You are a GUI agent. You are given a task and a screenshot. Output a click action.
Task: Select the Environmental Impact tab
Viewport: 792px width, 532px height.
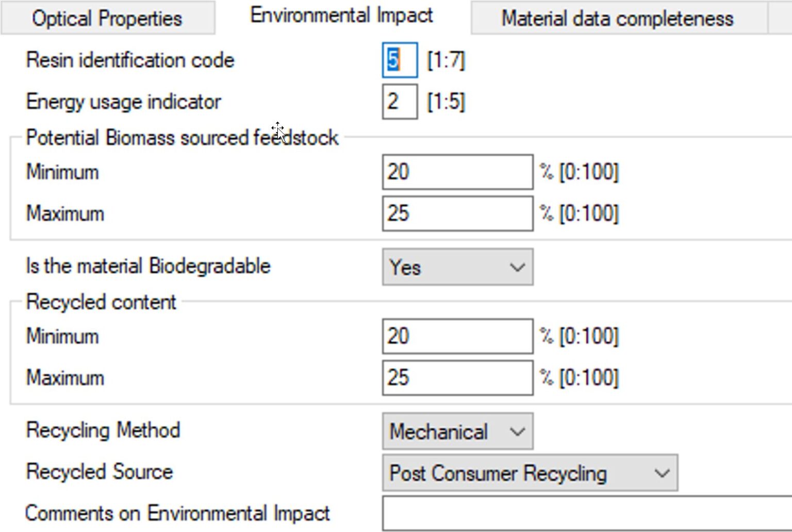pyautogui.click(x=340, y=14)
